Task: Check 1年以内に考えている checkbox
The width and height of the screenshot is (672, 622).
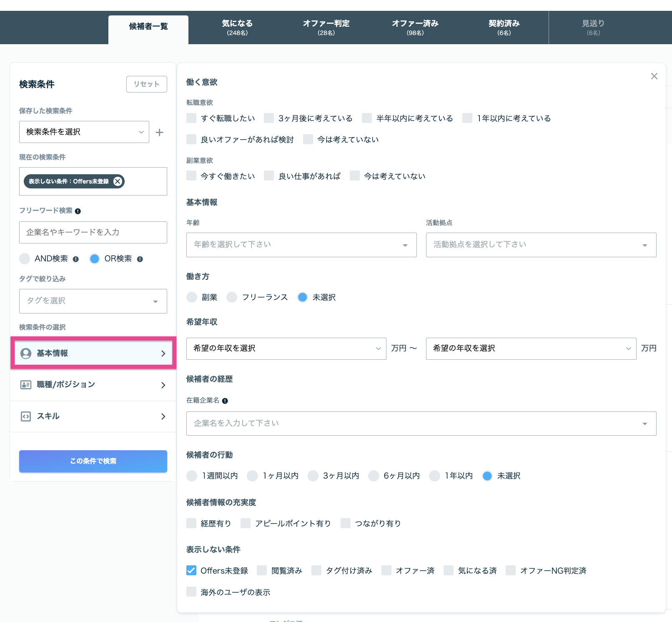Action: pyautogui.click(x=467, y=118)
